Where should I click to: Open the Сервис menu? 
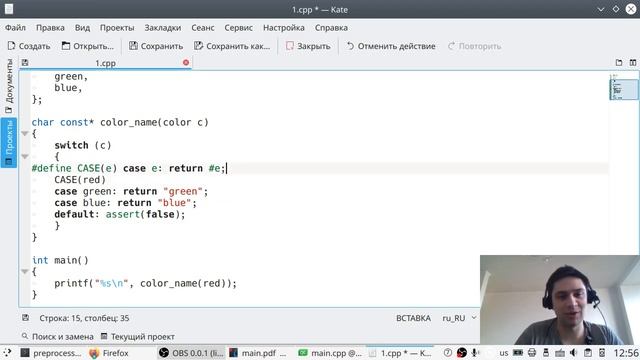pyautogui.click(x=238, y=28)
